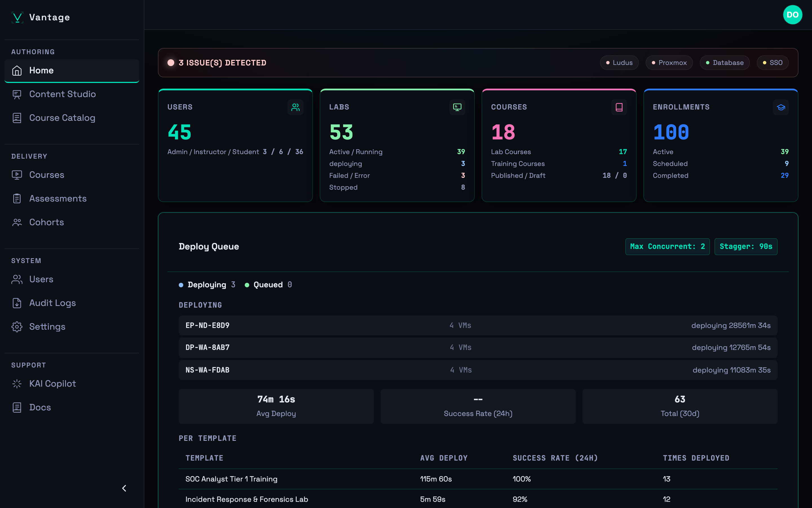The image size is (812, 508).
Task: Click the Users sidebar icon
Action: click(17, 279)
